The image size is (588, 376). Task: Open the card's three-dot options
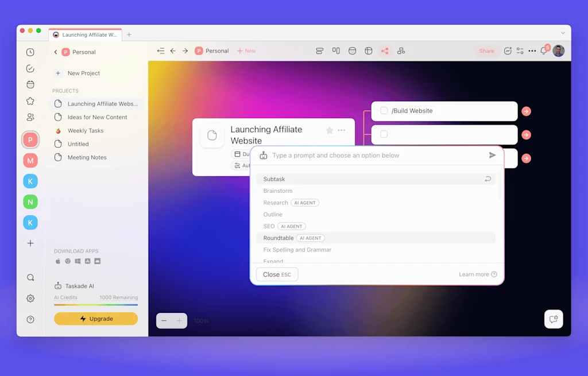coord(341,130)
